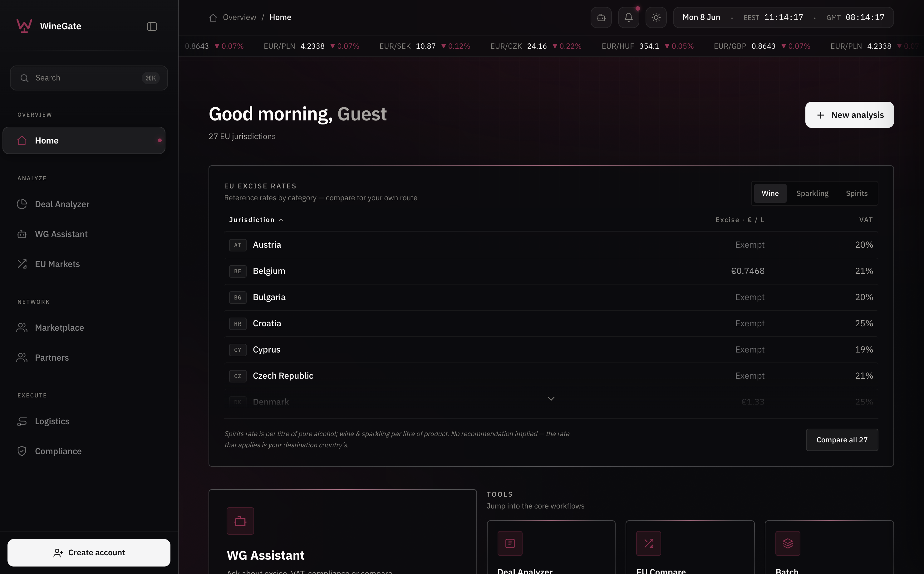
Task: Click the Compliance shield icon
Action: 22,451
